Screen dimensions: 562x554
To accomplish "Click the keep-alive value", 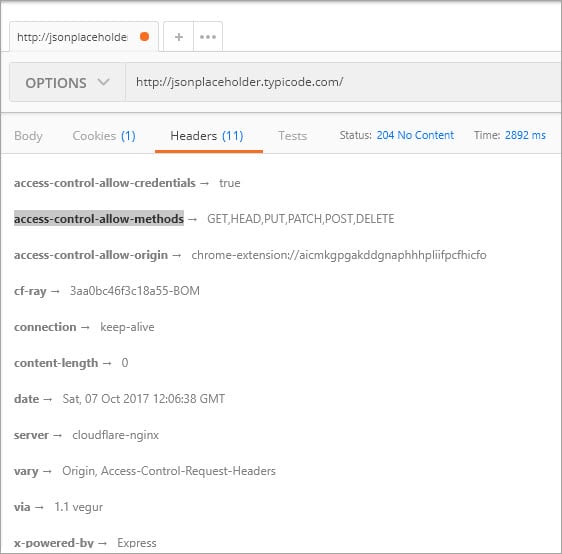I will [x=127, y=327].
